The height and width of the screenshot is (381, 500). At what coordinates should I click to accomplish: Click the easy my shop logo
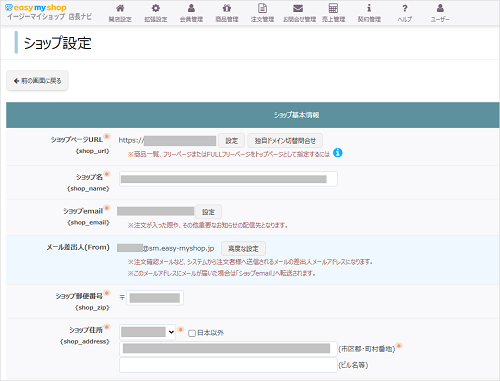[x=36, y=8]
